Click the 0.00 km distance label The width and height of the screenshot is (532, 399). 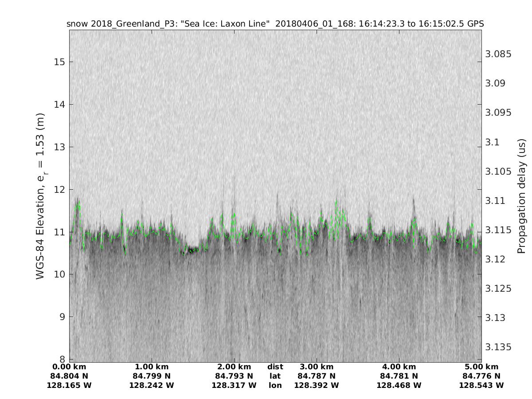69,367
